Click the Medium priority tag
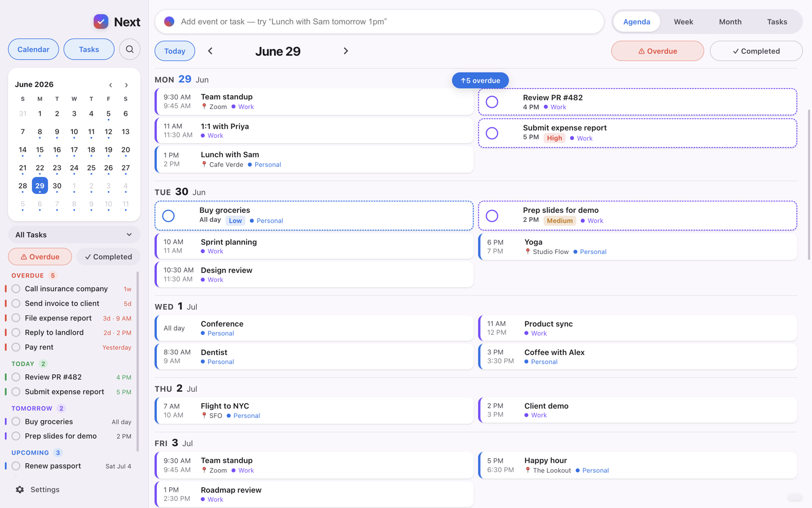The height and width of the screenshot is (508, 812). point(560,221)
